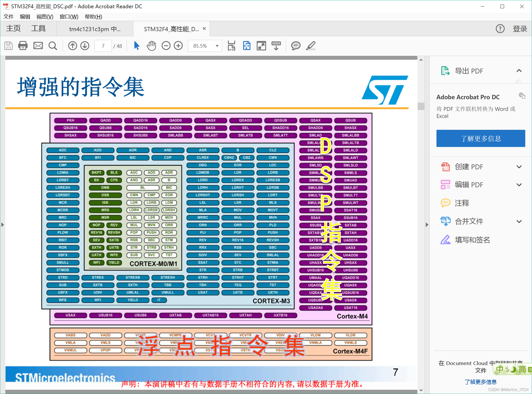The height and width of the screenshot is (394, 532).
Task: Expand the 创建 PDF chevron
Action: [x=519, y=167]
